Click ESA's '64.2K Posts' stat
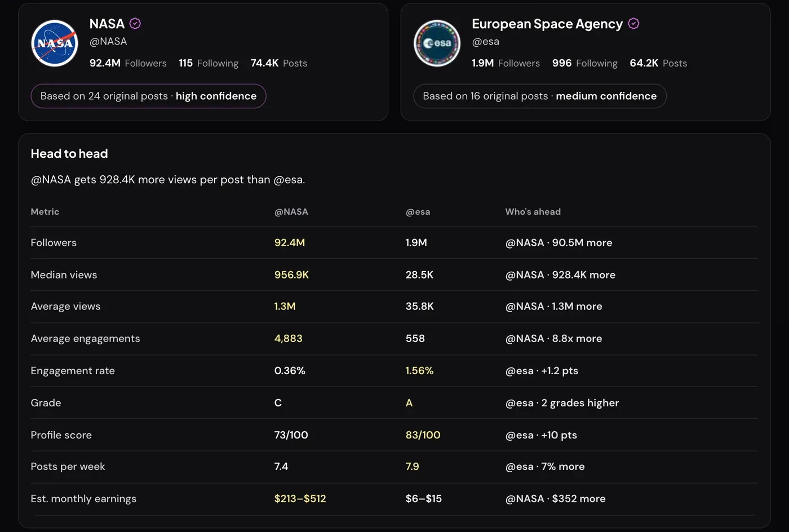 (x=658, y=63)
